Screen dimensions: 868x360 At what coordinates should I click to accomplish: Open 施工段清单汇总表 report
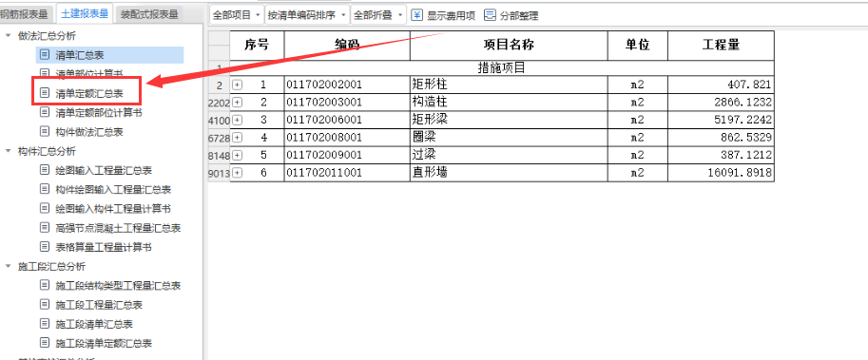point(94,324)
